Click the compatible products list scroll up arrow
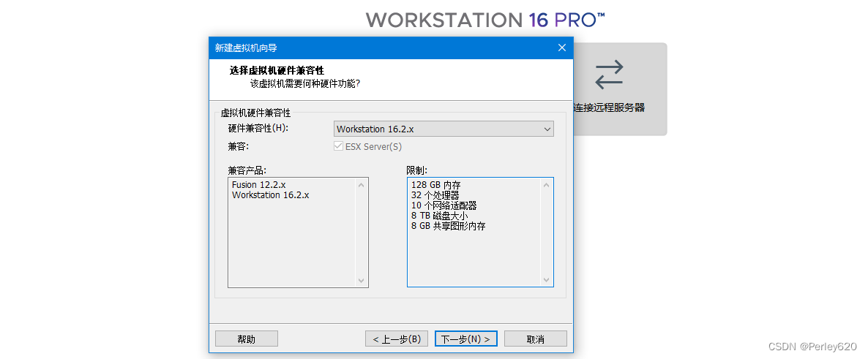Image resolution: width=868 pixels, height=359 pixels. coord(362,185)
